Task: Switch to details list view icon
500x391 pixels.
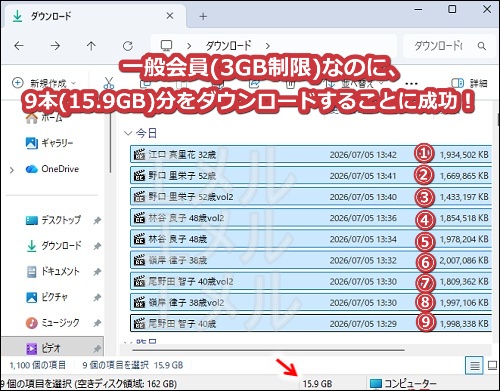Action: pyautogui.click(x=474, y=366)
